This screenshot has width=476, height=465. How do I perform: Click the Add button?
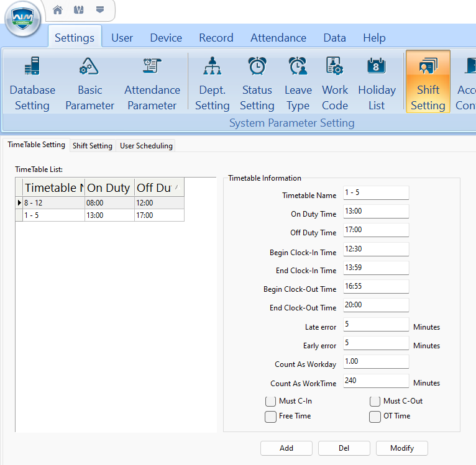(x=286, y=448)
